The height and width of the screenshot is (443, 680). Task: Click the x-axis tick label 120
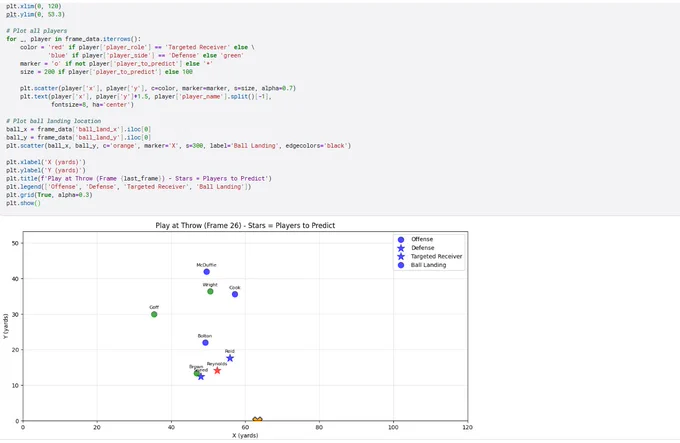point(468,428)
